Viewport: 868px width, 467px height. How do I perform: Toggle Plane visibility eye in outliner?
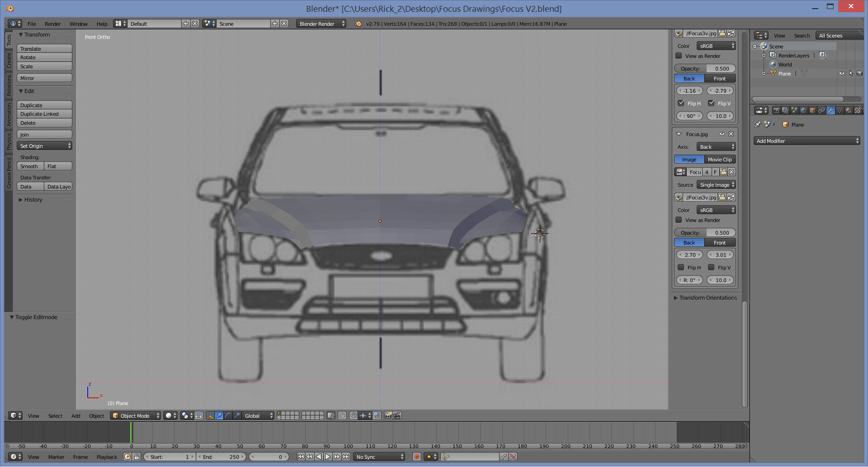coord(842,73)
